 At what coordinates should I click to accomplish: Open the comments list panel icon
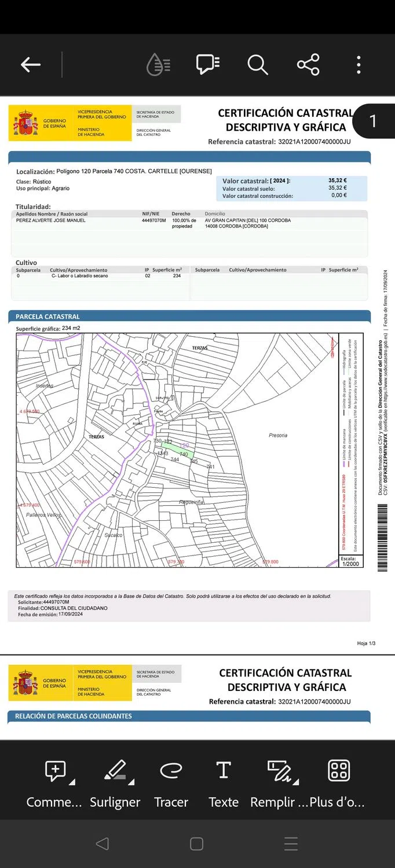207,64
